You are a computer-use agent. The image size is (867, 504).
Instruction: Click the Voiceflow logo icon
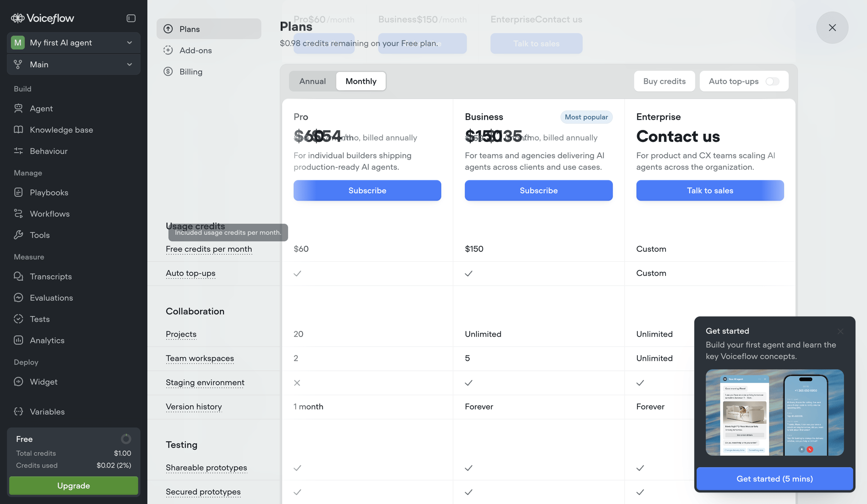point(18,18)
